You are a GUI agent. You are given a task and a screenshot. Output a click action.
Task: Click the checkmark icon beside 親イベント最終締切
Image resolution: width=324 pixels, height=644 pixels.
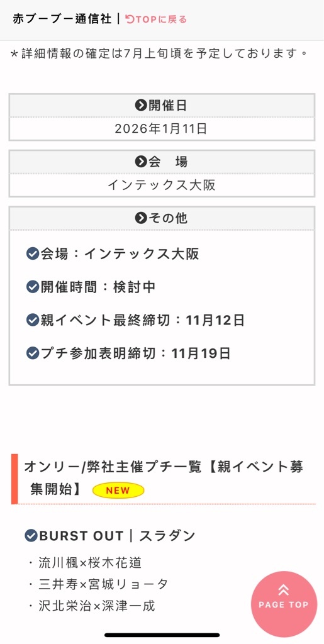pyautogui.click(x=33, y=319)
